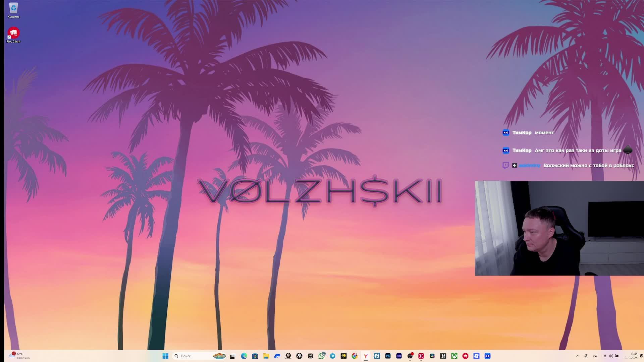Open WhatsApp with unread badge
644x362 pixels.
[x=322, y=356]
